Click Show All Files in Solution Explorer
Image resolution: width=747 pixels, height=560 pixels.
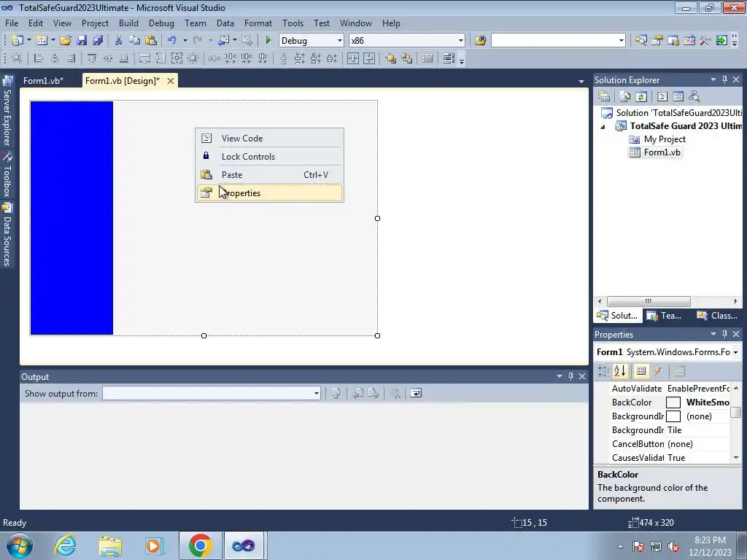click(625, 97)
